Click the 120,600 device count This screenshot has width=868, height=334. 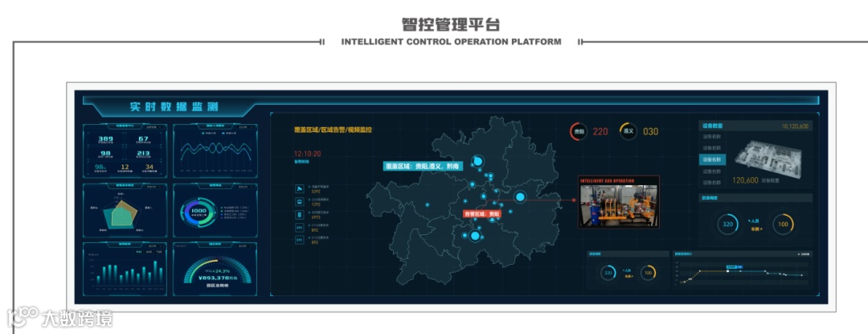coord(745,180)
